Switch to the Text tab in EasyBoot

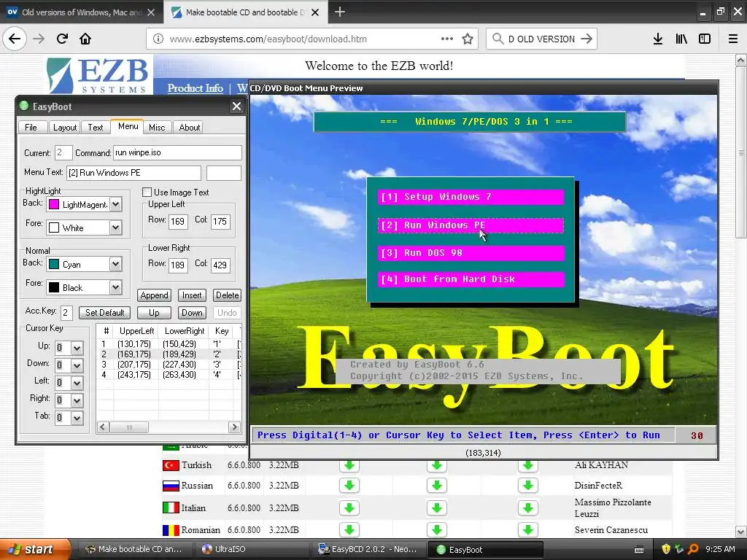(x=96, y=127)
